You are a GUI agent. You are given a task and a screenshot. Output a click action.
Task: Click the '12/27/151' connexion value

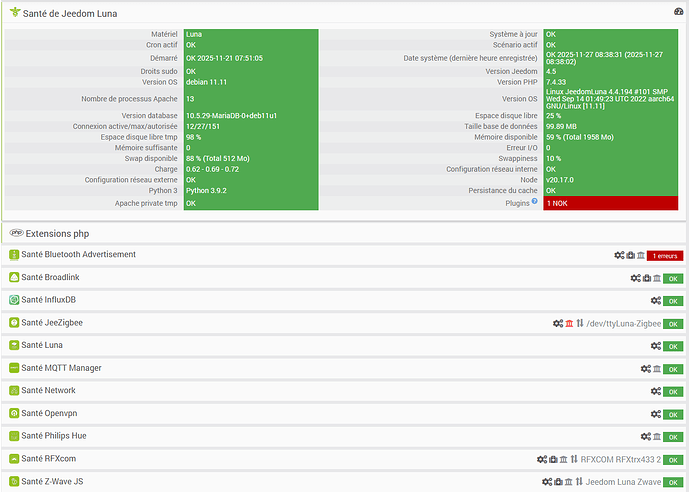point(202,126)
